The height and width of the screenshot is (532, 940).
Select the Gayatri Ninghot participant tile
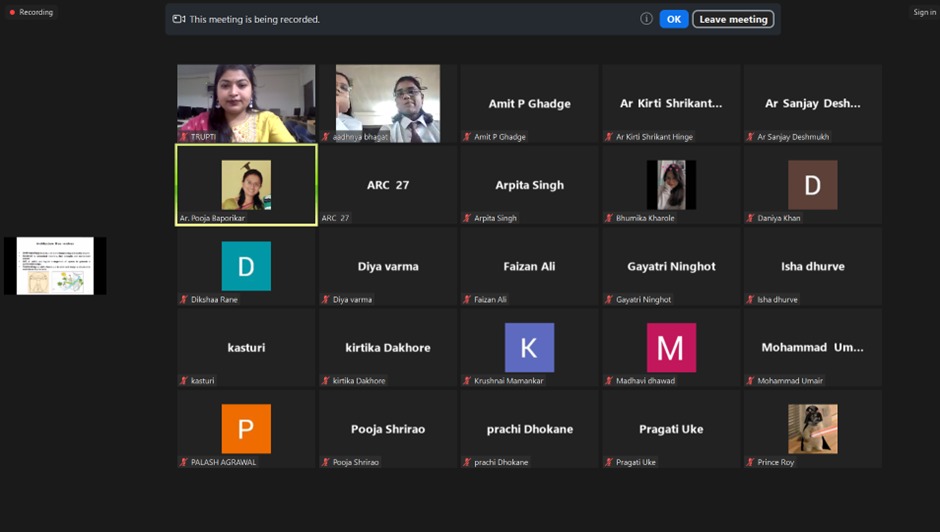(671, 266)
